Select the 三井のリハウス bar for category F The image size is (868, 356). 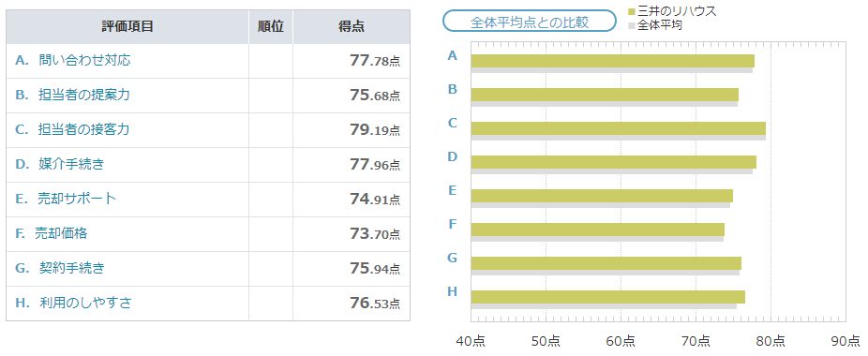(598, 230)
